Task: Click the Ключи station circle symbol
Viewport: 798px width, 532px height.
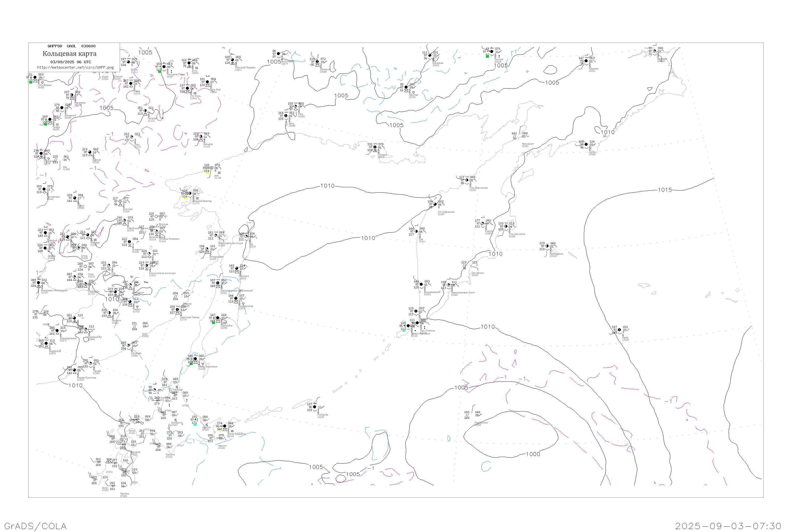Action: pyautogui.click(x=482, y=224)
